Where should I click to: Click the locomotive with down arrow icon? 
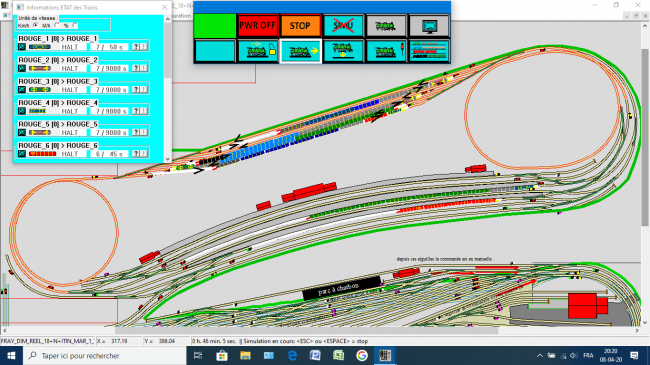343,51
